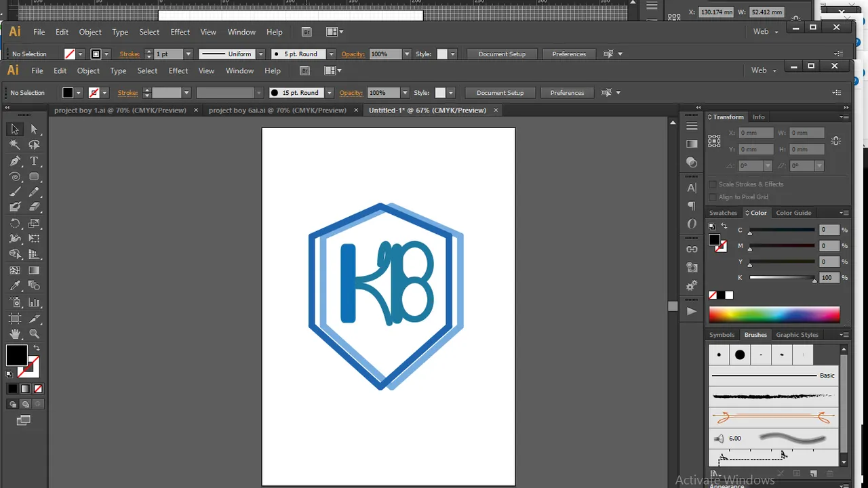
Task: Select the Pen tool
Action: coord(15,161)
